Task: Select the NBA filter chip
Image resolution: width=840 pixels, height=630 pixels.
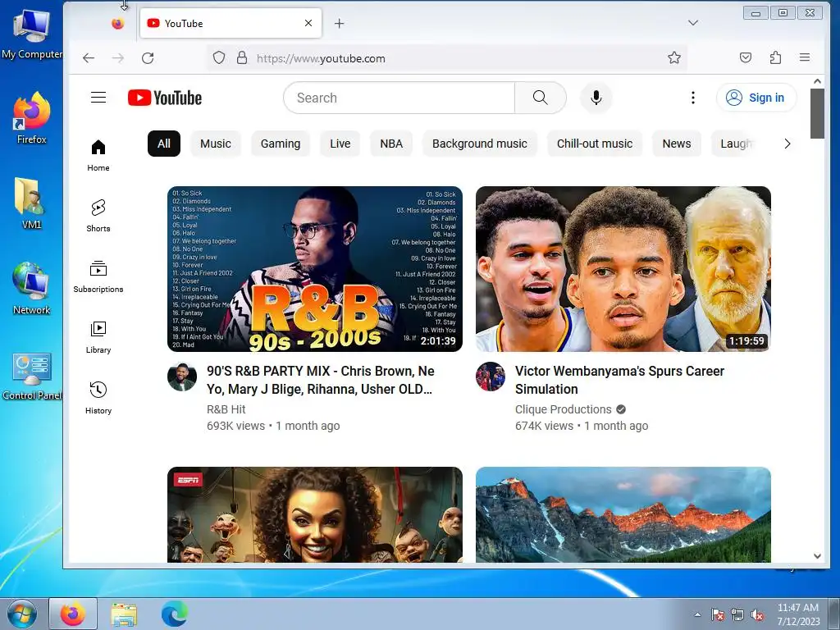Action: click(391, 144)
